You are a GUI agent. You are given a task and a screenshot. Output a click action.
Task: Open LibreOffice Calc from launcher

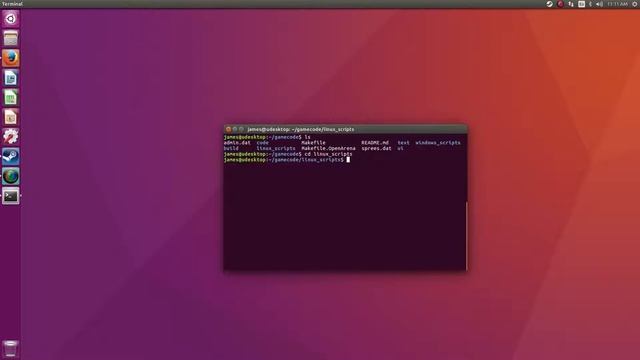(11, 97)
